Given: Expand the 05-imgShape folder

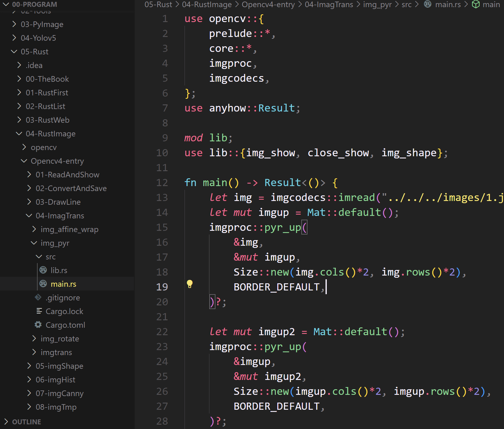Looking at the screenshot, I should [x=29, y=366].
